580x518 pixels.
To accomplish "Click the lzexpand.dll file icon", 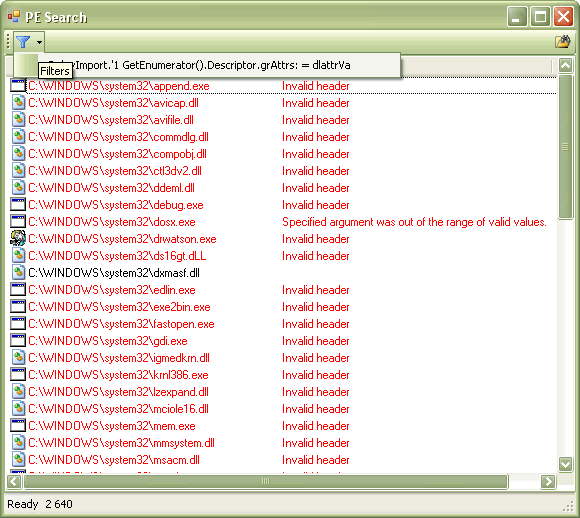I will pyautogui.click(x=18, y=392).
